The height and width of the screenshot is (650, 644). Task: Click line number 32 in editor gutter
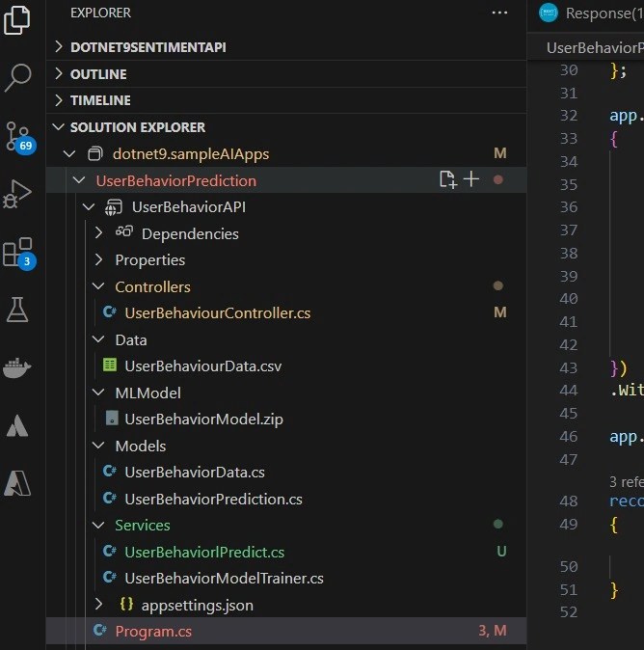pyautogui.click(x=569, y=115)
